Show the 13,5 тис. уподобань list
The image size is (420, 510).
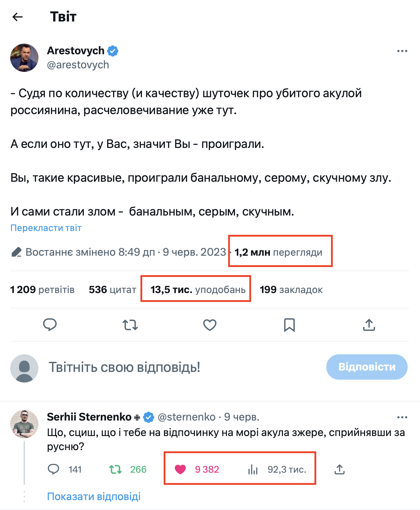(x=198, y=290)
